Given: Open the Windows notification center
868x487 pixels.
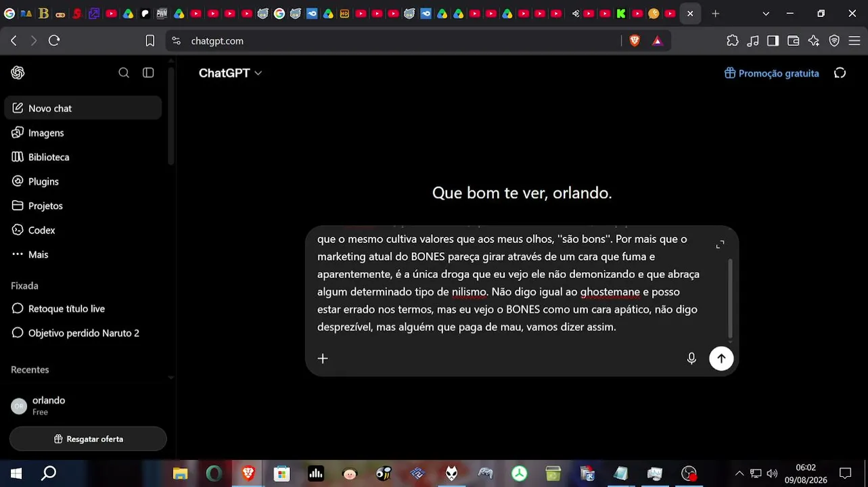Looking at the screenshot, I should pos(845,473).
